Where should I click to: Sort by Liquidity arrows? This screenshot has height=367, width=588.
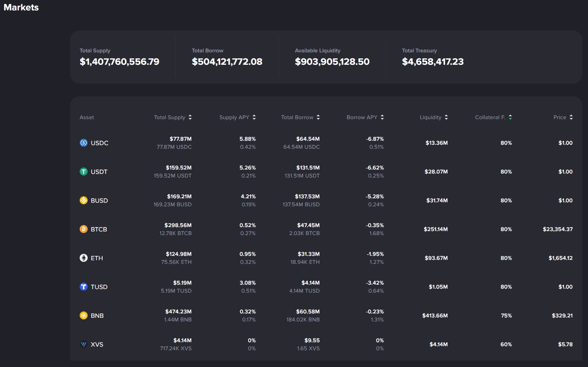[446, 117]
